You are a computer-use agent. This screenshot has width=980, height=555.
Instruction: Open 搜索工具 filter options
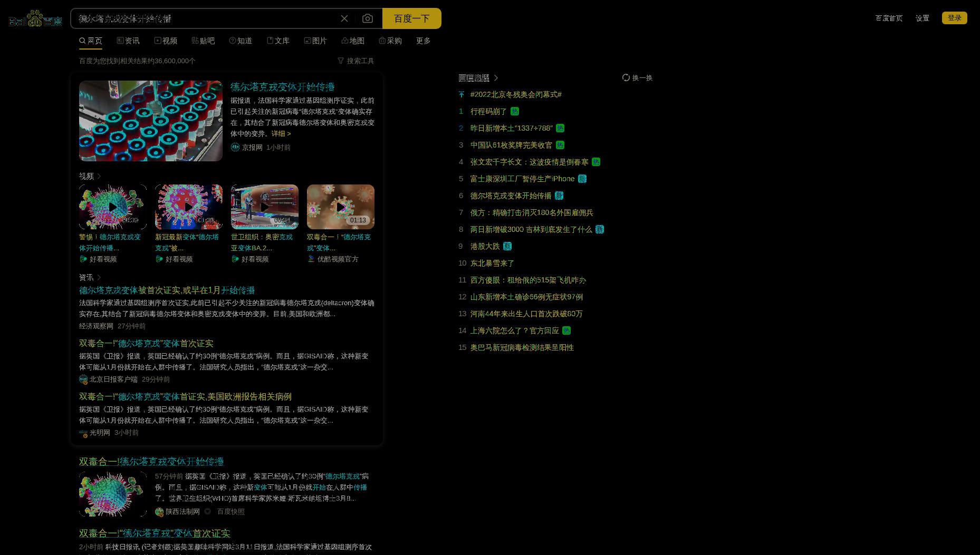356,61
